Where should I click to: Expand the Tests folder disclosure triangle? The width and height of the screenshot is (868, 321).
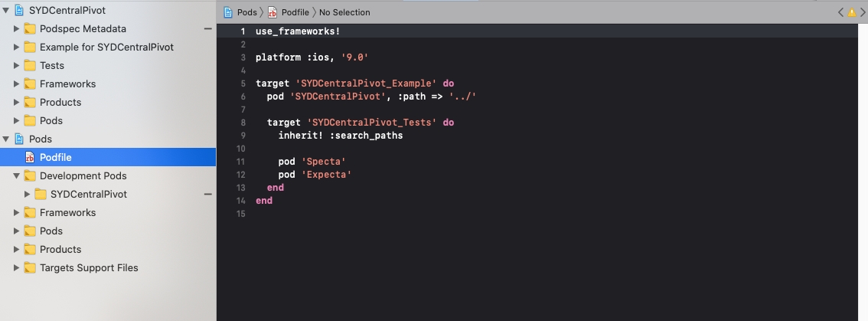[16, 66]
